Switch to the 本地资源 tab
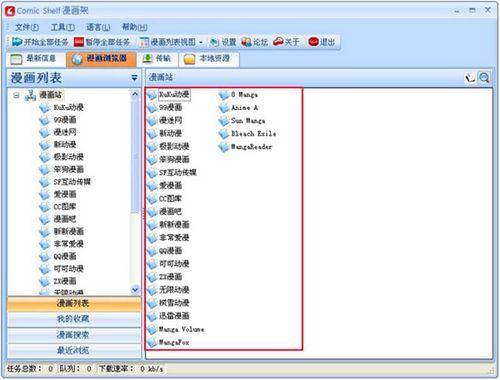 pos(209,59)
